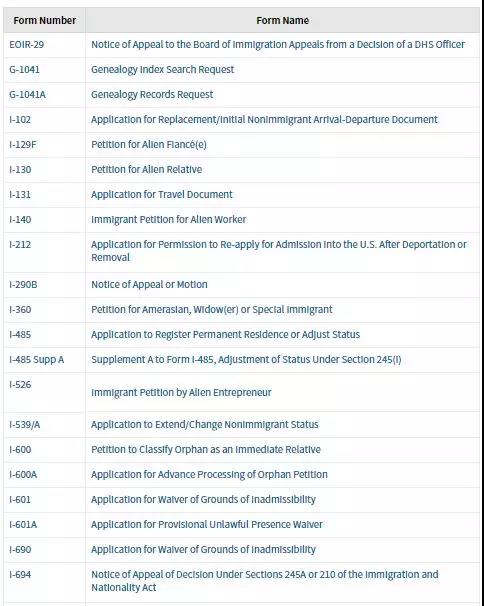The width and height of the screenshot is (484, 606).
Task: Open Supplement A to Form I-485 link
Action: 246,360
